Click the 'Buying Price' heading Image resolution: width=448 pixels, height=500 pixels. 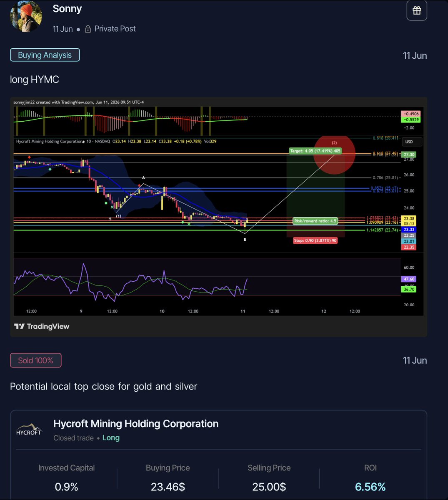168,468
